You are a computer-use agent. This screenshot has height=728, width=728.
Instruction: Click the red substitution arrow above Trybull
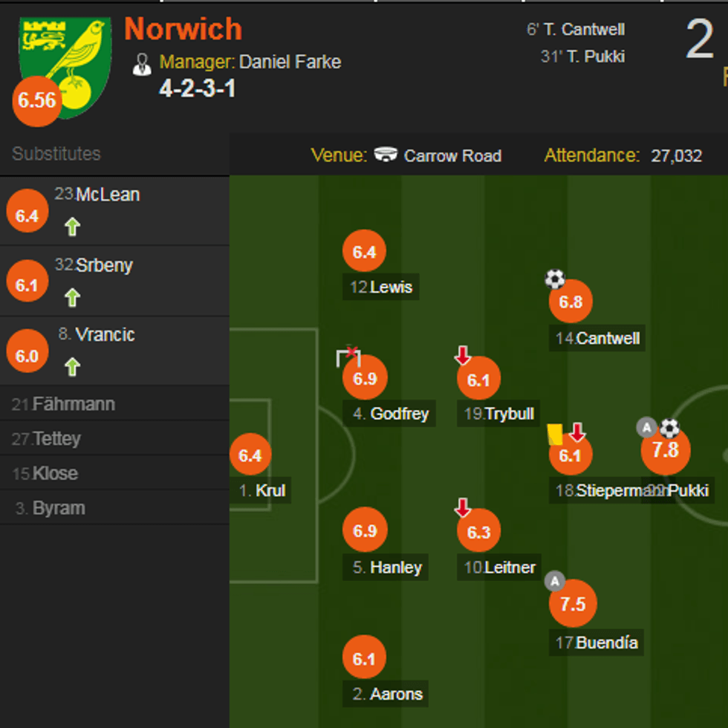point(463,357)
